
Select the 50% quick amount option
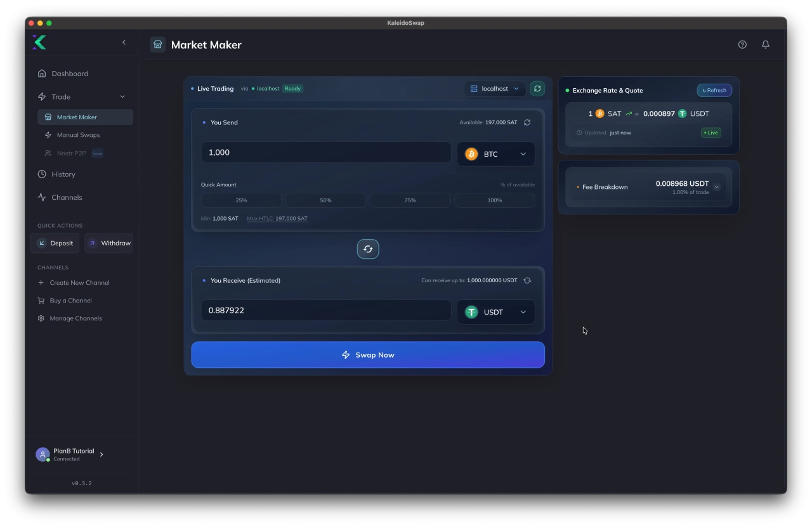(325, 200)
